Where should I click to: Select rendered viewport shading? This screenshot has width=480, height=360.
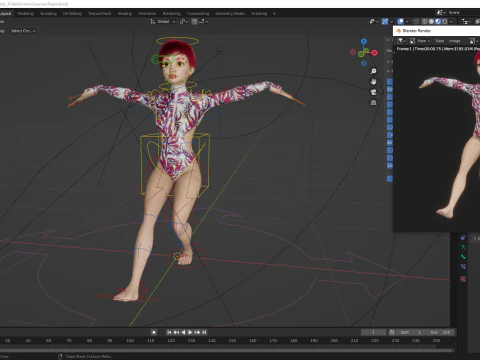point(444,21)
